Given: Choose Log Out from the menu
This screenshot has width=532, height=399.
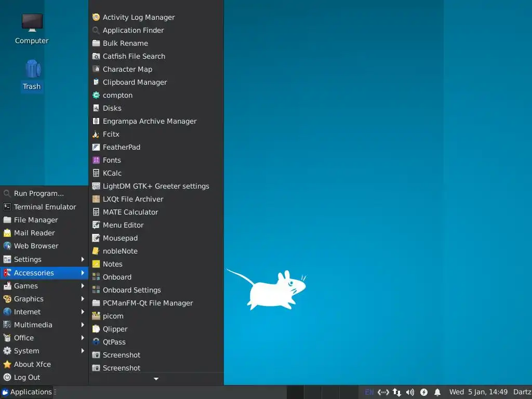Looking at the screenshot, I should click(44, 377).
